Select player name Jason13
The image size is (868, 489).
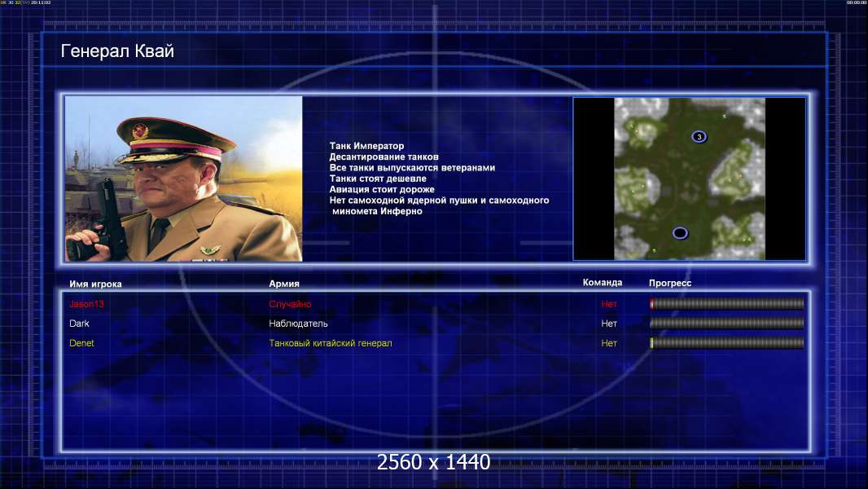pyautogui.click(x=86, y=304)
